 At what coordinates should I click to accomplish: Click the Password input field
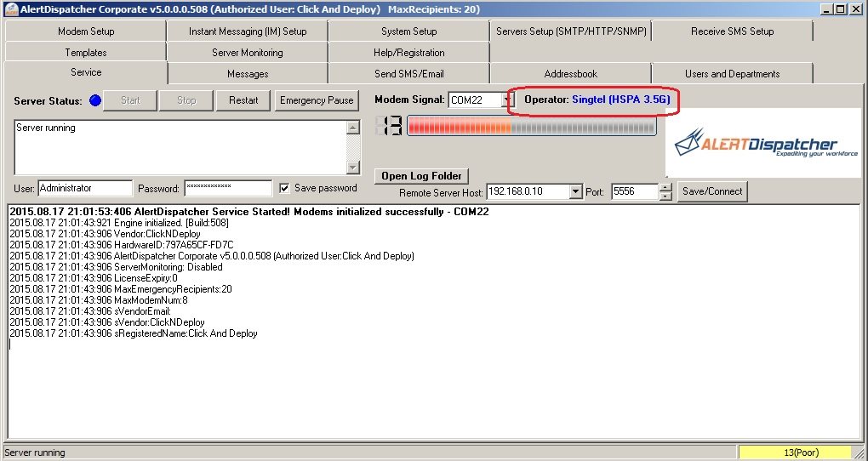tap(228, 188)
